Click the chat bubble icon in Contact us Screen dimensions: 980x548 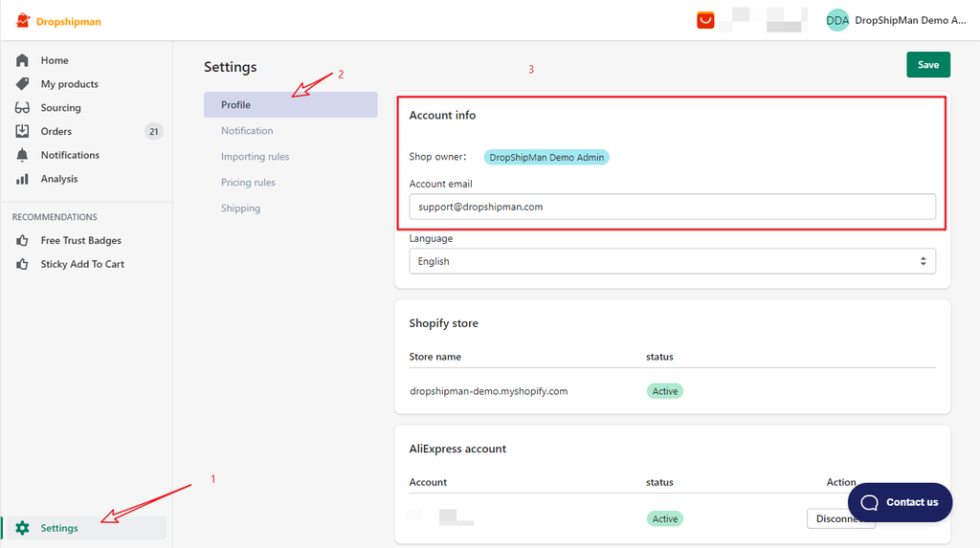coord(869,502)
